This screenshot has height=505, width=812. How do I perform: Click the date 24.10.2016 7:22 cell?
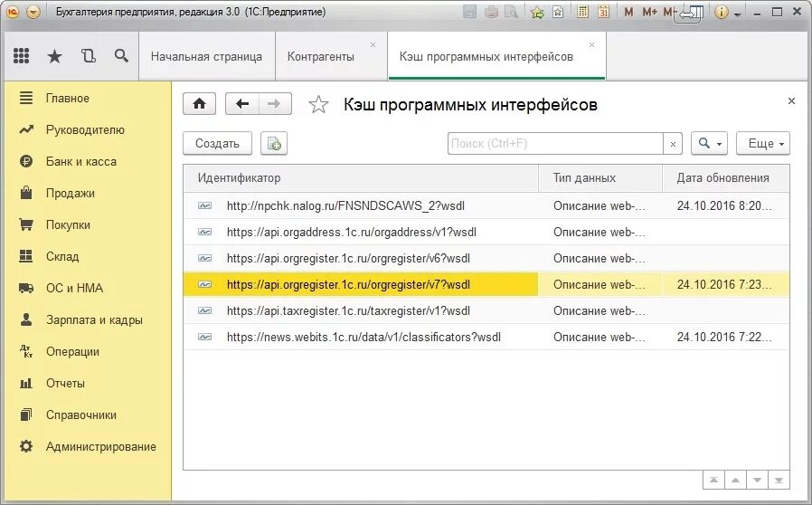[724, 337]
